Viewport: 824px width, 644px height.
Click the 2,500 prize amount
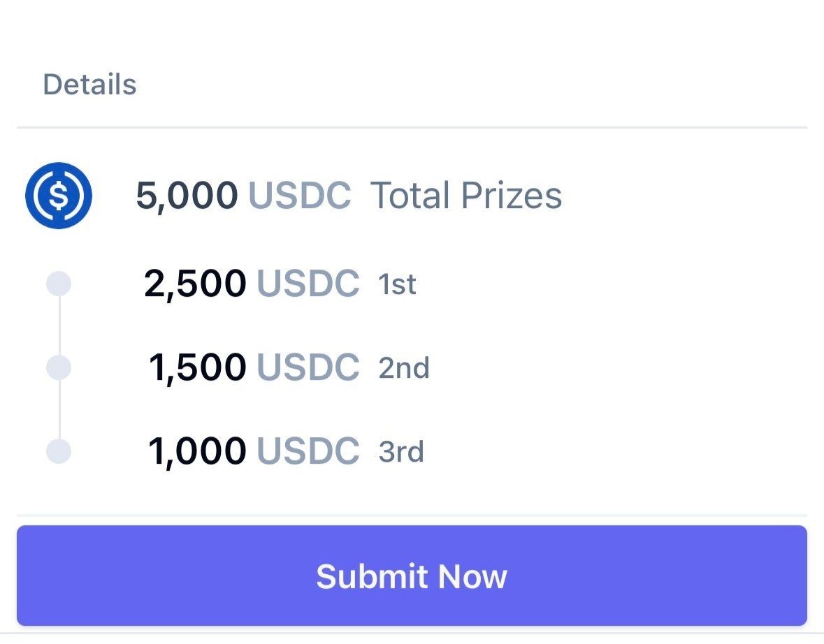(195, 284)
